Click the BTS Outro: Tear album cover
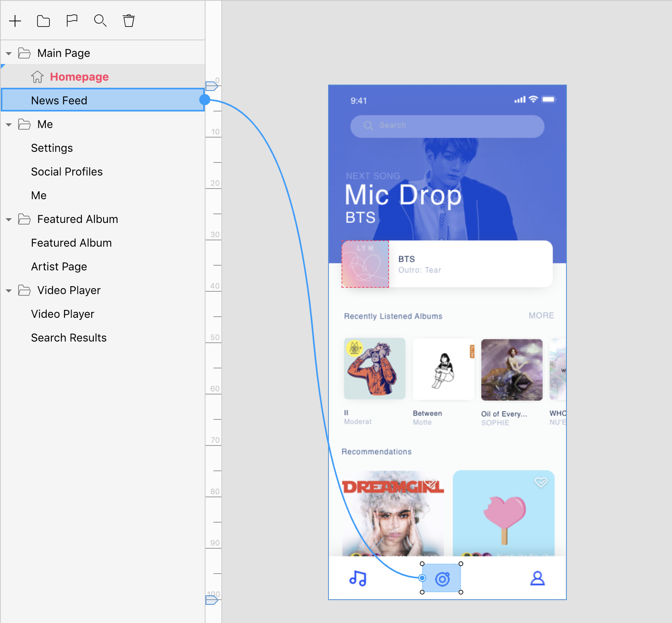This screenshot has height=623, width=672. click(365, 264)
